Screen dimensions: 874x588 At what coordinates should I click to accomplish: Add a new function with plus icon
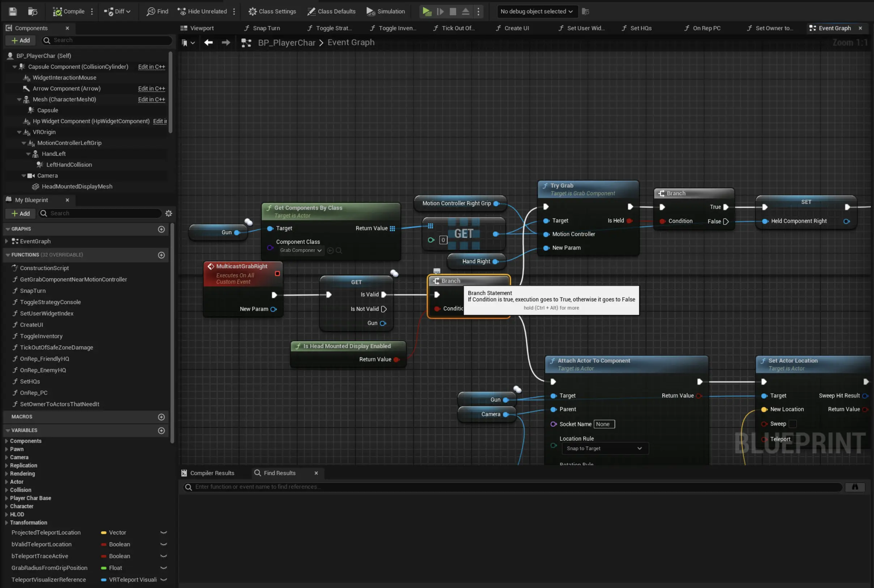161,255
